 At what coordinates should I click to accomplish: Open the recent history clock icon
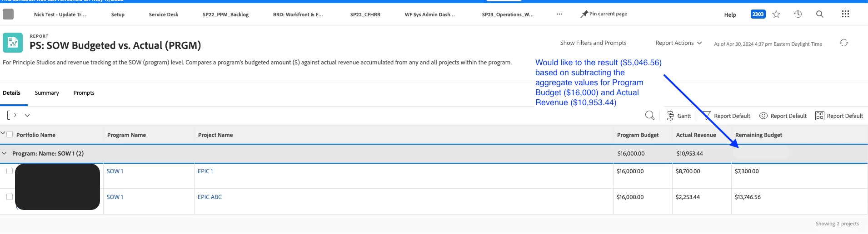[798, 14]
